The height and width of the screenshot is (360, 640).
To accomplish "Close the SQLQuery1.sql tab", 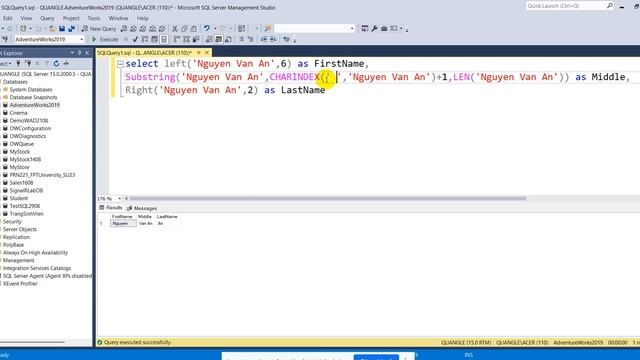I will [207, 53].
